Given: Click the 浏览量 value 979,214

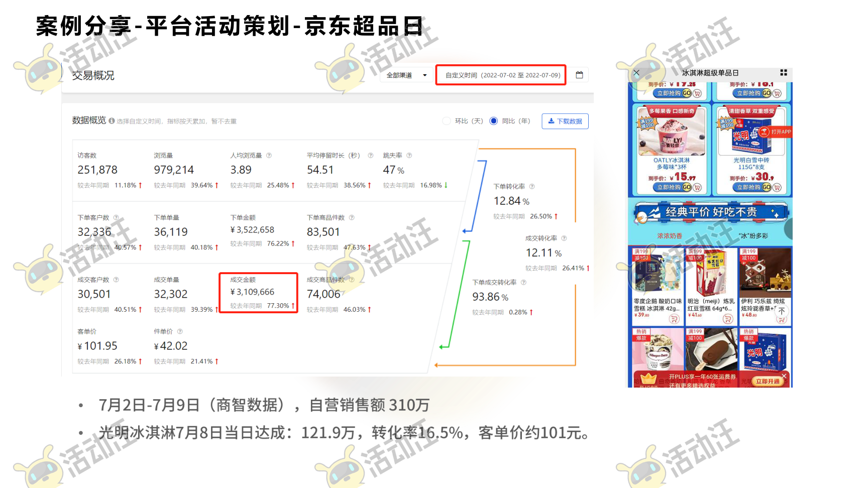Looking at the screenshot, I should coord(174,170).
